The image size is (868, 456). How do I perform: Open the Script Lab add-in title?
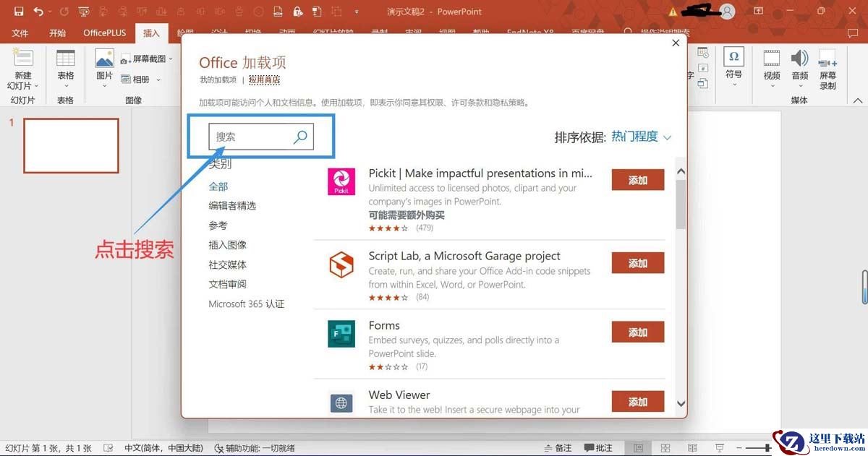point(464,256)
